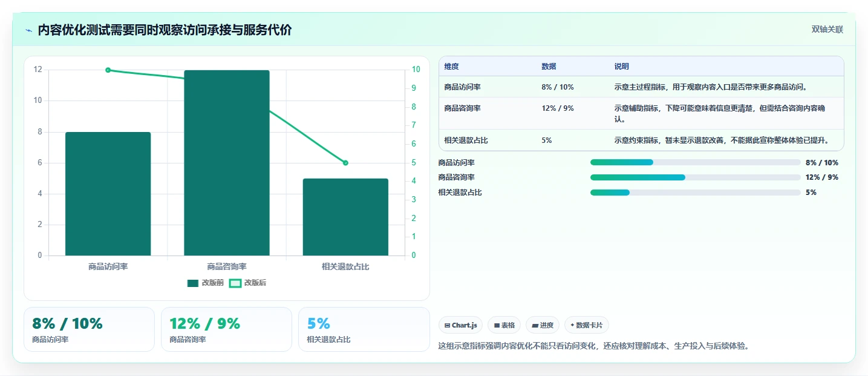Click the 商品访问率 bar in the chart
Screen dimensions: 868x376
point(108,194)
